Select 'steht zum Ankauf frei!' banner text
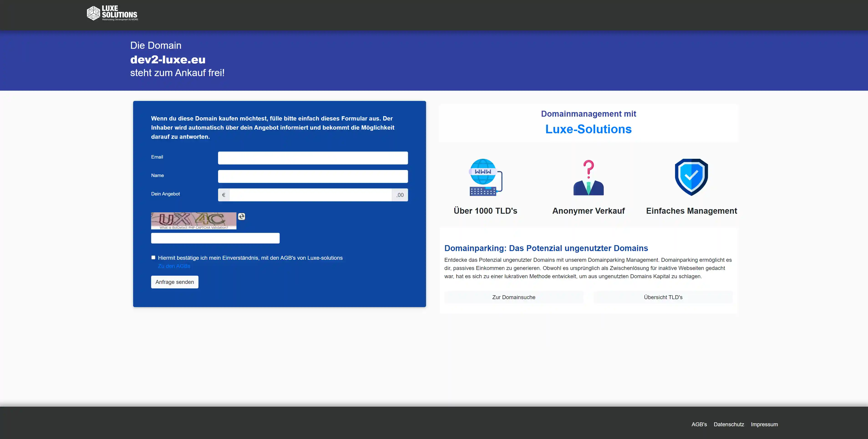The image size is (868, 439). [x=177, y=73]
